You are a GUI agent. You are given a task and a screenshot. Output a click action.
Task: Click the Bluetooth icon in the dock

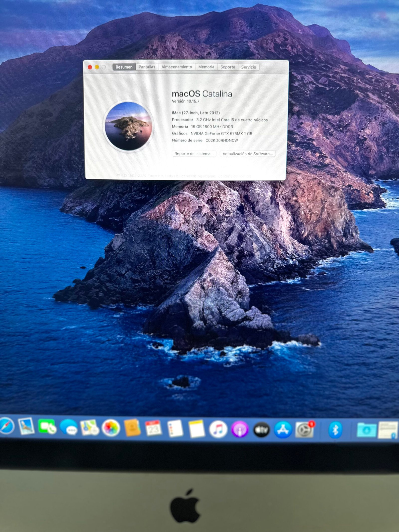335,430
